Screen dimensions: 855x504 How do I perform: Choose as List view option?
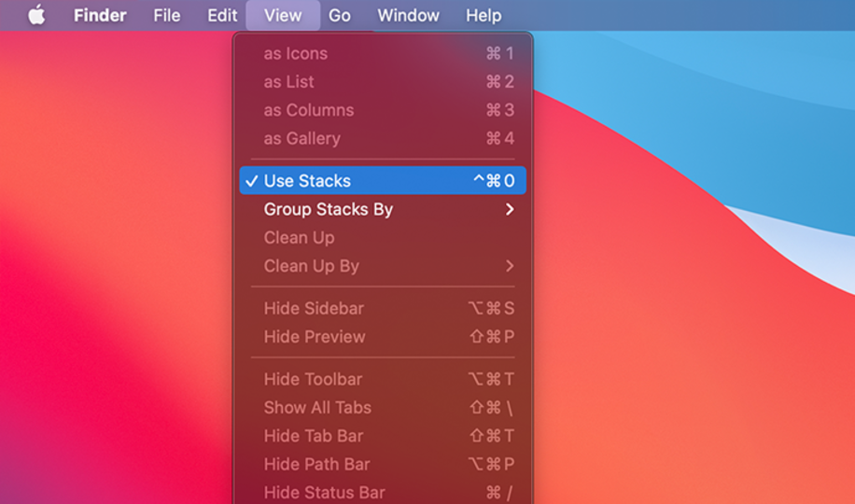tap(383, 82)
